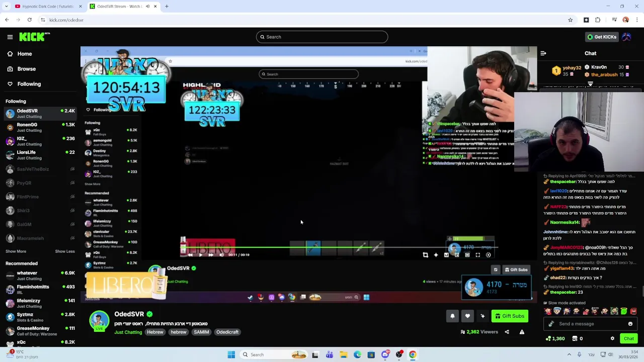Open the emoji picker in message box
Viewport: 644px width, 362px height.
click(x=630, y=324)
